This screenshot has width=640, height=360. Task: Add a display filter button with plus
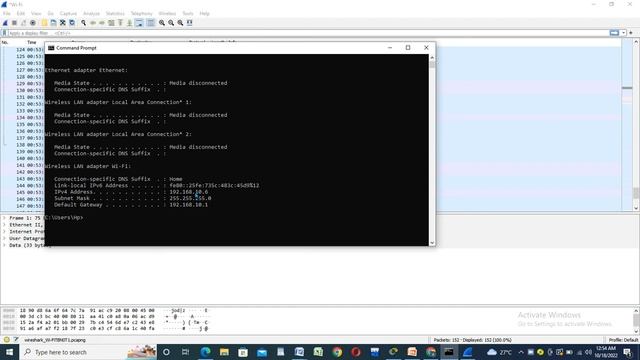pos(631,33)
